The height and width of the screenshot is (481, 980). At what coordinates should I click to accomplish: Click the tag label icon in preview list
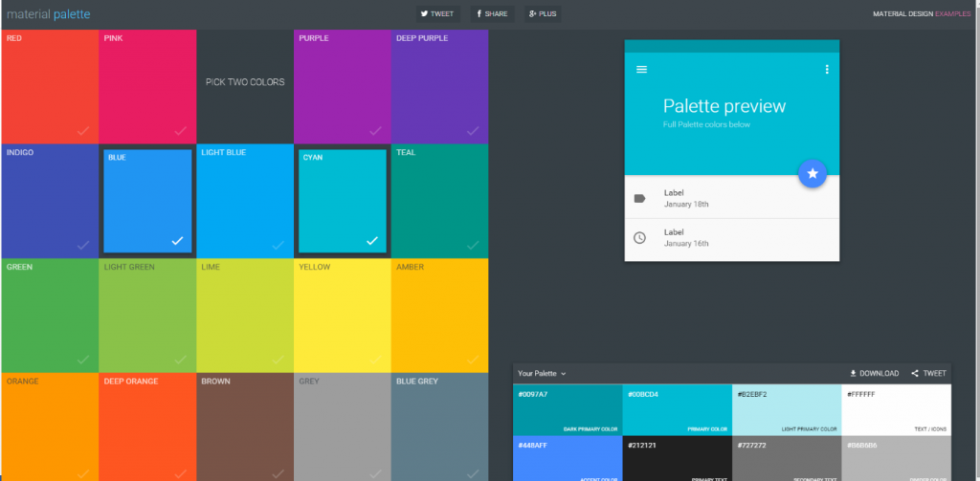pos(640,198)
